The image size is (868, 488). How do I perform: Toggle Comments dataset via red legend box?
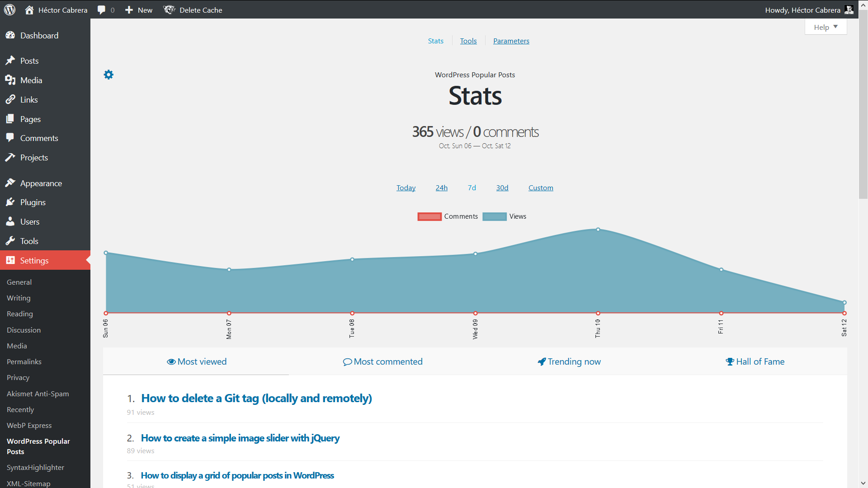pos(429,216)
